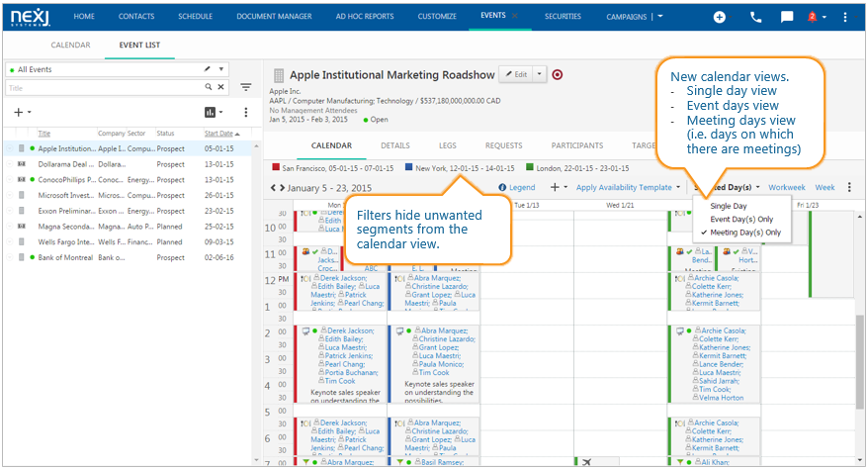Screen dimensions: 868x469
Task: Click the blue New York segment swatch
Action: 408,167
